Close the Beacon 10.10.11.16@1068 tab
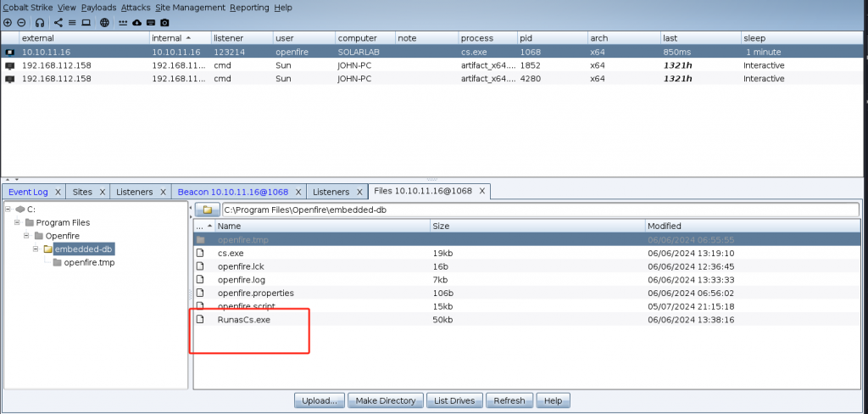This screenshot has width=868, height=414. tap(298, 192)
